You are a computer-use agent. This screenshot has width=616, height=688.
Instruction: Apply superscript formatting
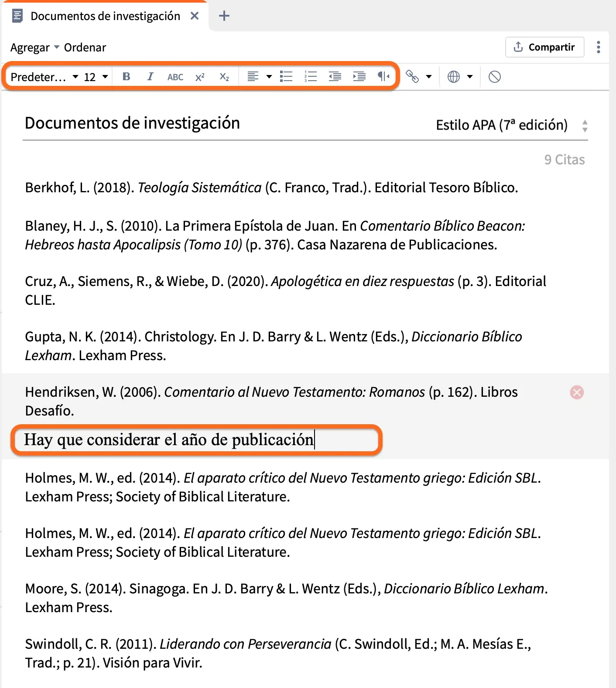200,77
